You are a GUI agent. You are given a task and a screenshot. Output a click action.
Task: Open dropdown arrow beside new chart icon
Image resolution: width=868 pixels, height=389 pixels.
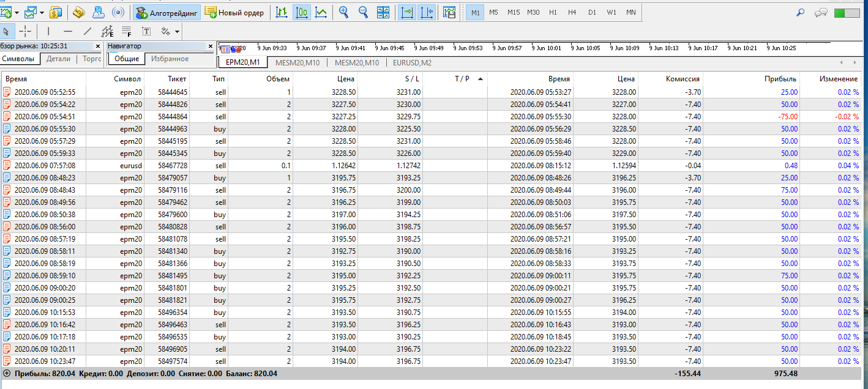pyautogui.click(x=17, y=12)
